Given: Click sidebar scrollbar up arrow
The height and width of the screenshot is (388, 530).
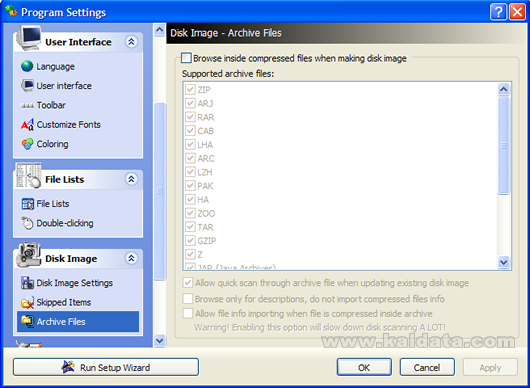Looking at the screenshot, I should [160, 30].
